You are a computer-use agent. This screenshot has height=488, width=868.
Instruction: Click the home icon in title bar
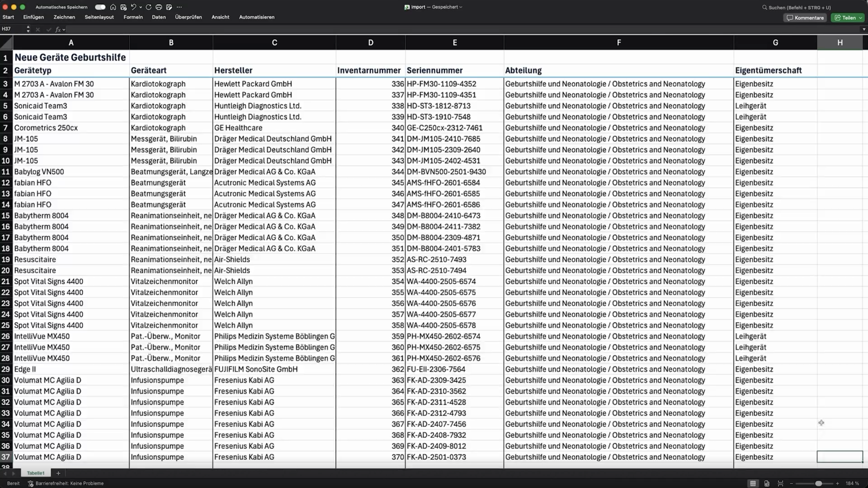tap(113, 7)
